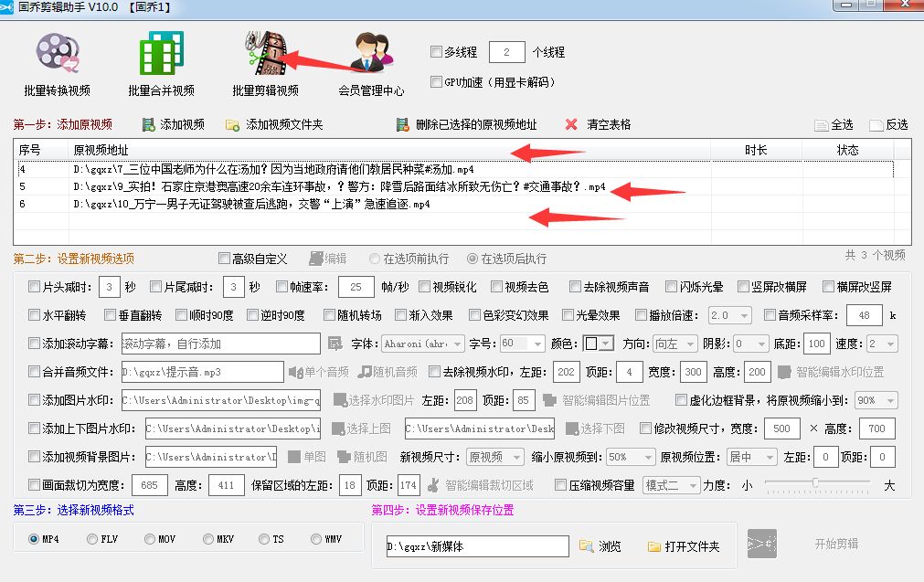Open the 批量合并视频 green grid icon
This screenshot has height=582, width=924.
click(162, 52)
